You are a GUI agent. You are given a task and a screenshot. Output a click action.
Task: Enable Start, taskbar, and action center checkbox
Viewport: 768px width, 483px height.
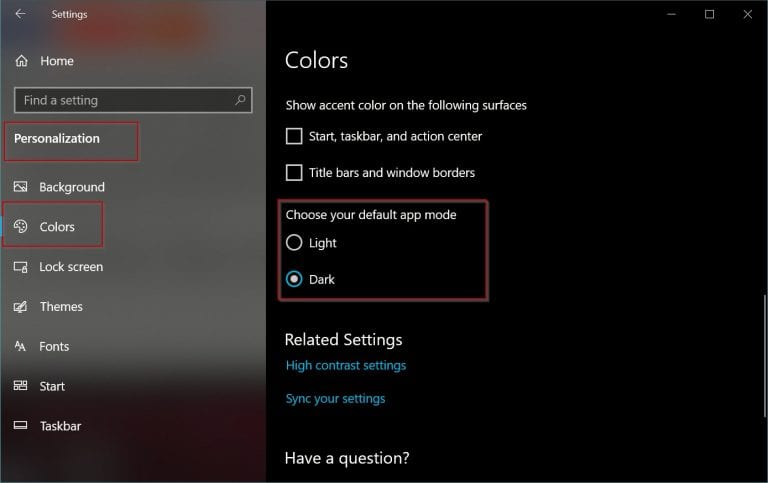click(294, 136)
